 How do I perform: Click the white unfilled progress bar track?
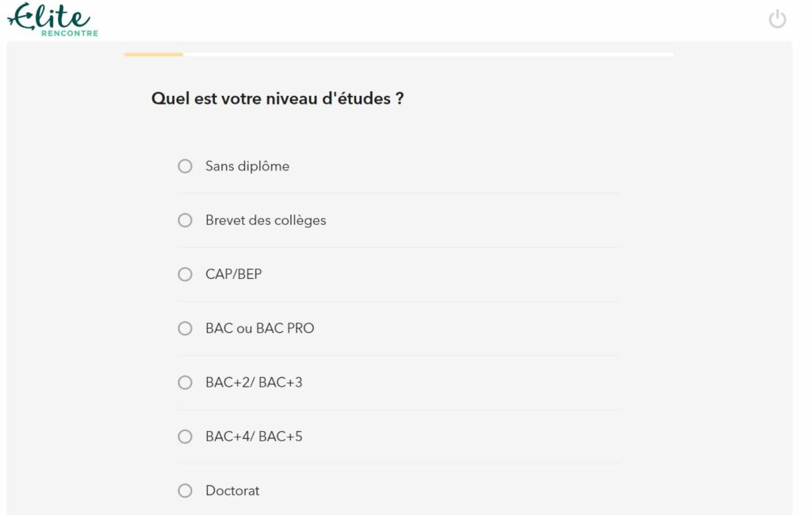coord(429,55)
